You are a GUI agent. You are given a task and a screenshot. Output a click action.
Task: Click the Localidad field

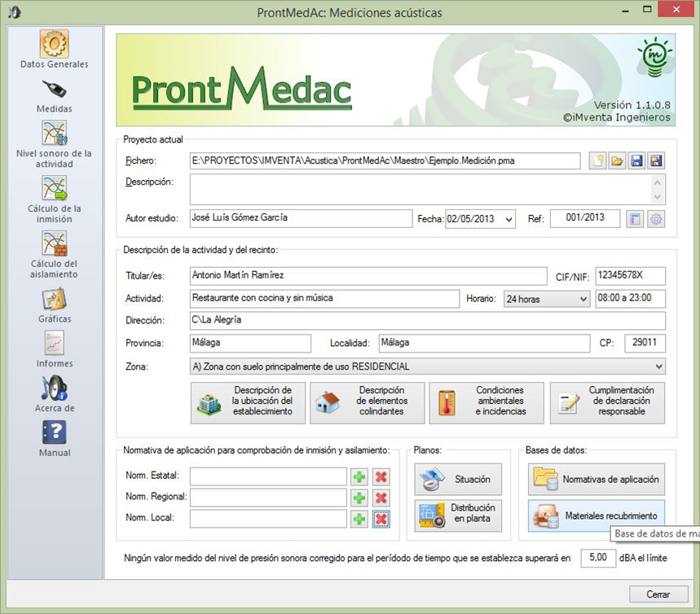click(484, 344)
